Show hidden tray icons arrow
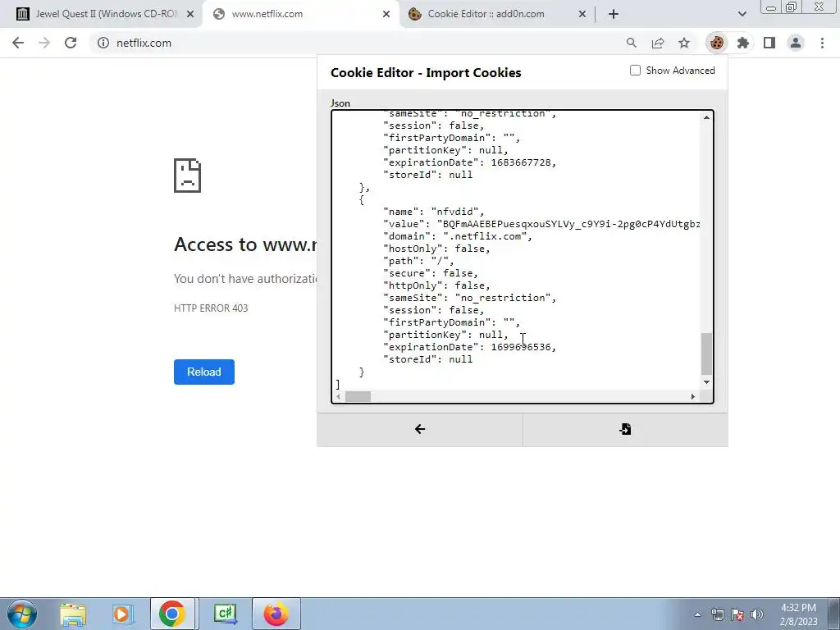 coord(697,614)
